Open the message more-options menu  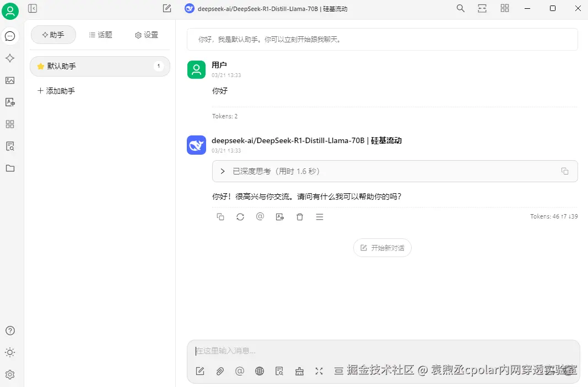[x=320, y=217]
